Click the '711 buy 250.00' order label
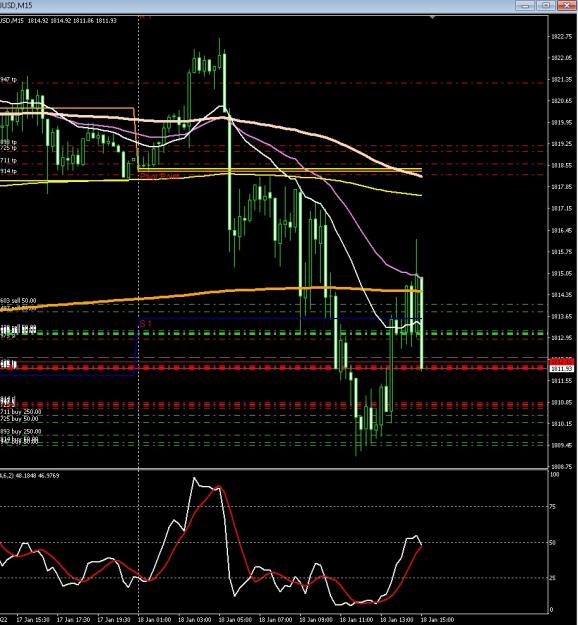The width and height of the screenshot is (578, 625). (20, 412)
